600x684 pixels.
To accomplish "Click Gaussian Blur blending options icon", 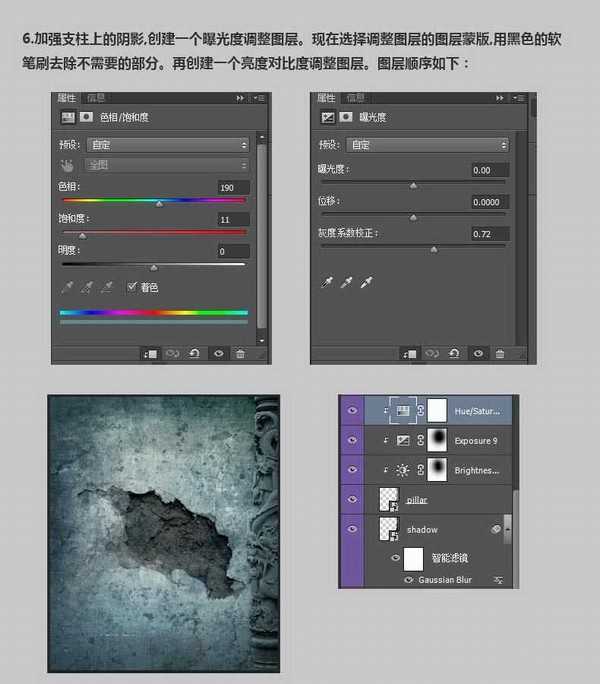I will [x=497, y=580].
